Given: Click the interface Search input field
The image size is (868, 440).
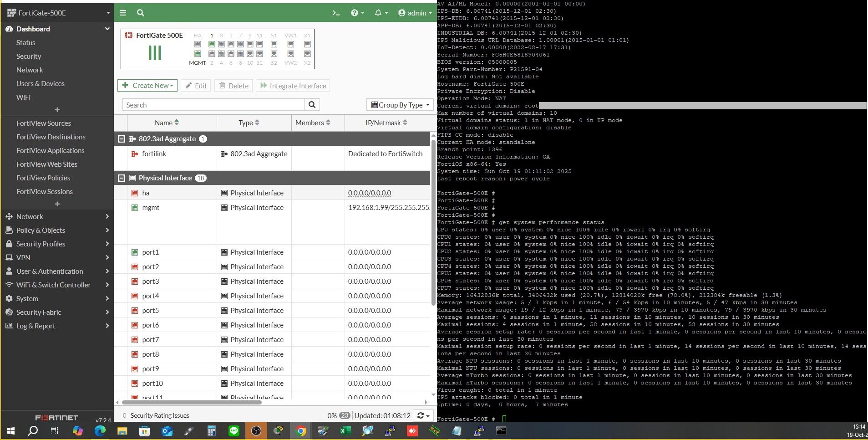Looking at the screenshot, I should click(x=213, y=105).
